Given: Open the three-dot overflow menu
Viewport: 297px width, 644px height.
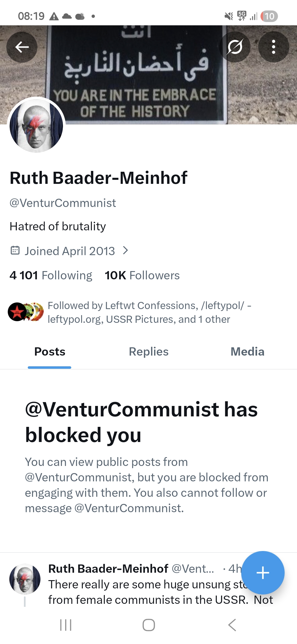Looking at the screenshot, I should pos(273,47).
